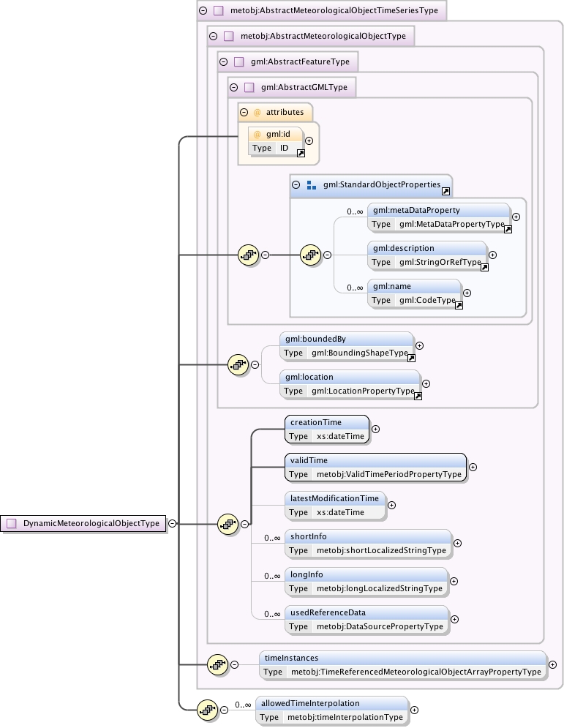The image size is (564, 728).
Task: Expand gml:boundedBy element
Action: [419, 345]
